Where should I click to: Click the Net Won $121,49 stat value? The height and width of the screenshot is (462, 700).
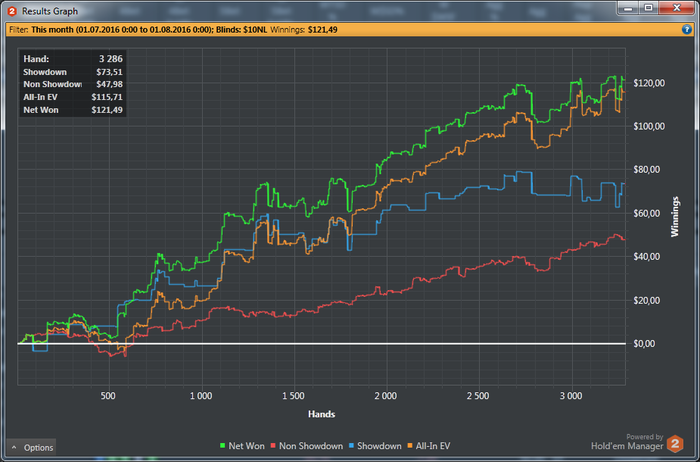point(107,110)
